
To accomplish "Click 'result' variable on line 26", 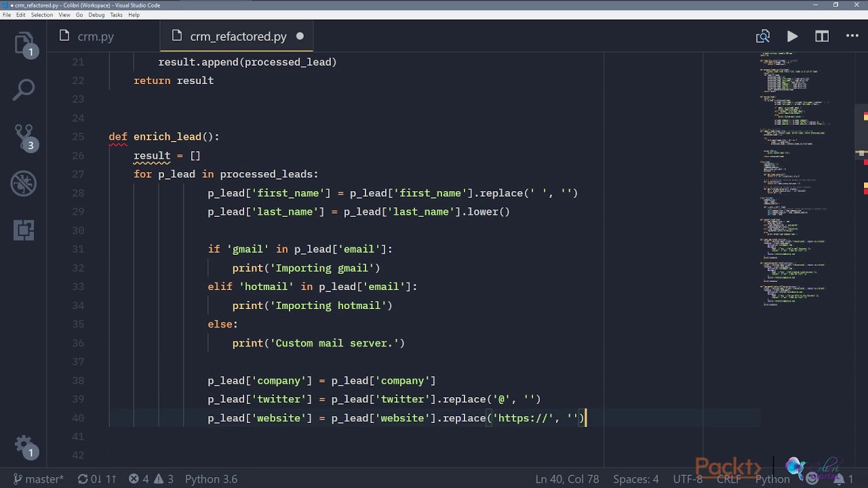I will point(152,156).
